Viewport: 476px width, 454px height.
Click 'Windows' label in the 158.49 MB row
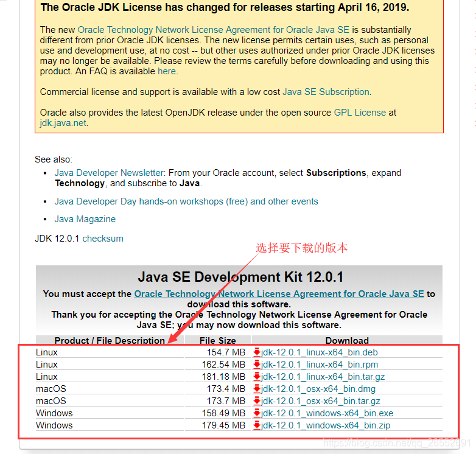[x=54, y=413]
